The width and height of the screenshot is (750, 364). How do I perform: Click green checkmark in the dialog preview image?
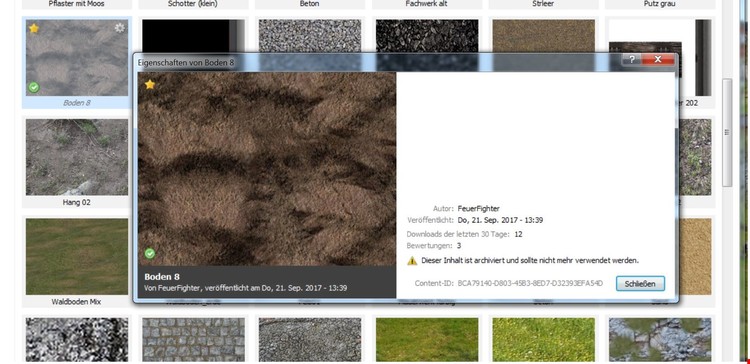150,254
